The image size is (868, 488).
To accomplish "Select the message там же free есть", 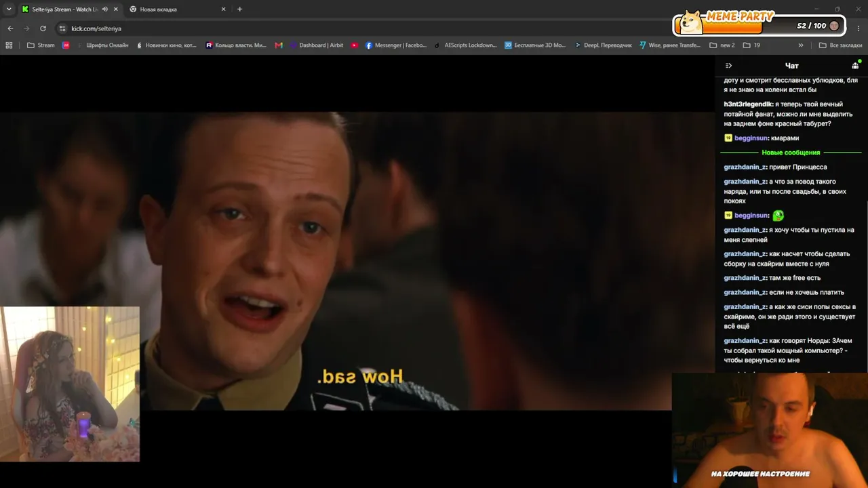I will point(772,278).
